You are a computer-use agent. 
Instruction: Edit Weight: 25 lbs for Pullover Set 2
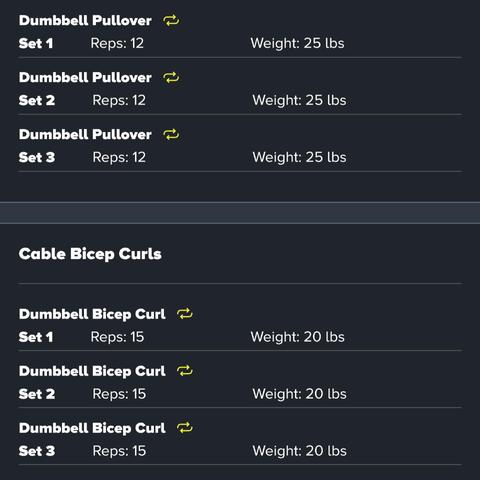click(x=299, y=100)
